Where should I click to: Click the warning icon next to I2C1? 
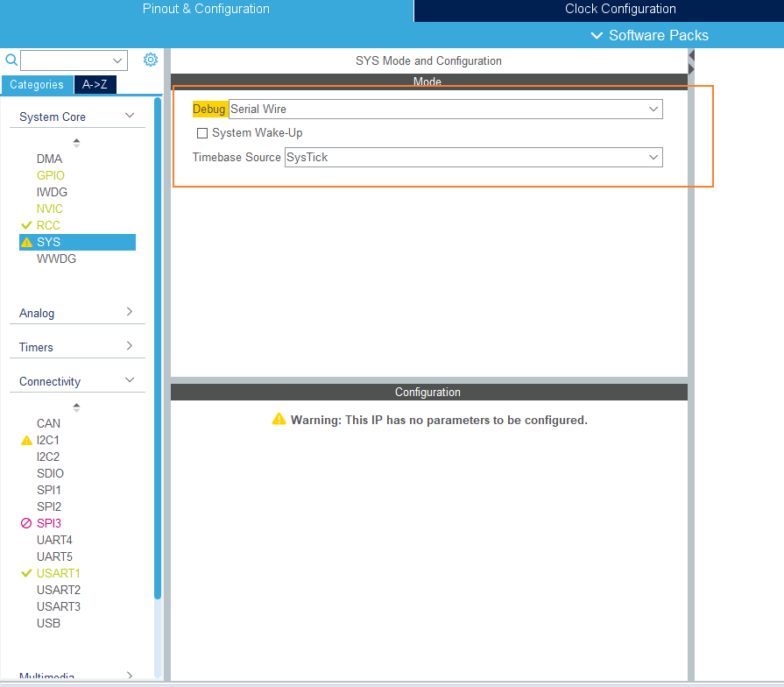click(26, 441)
